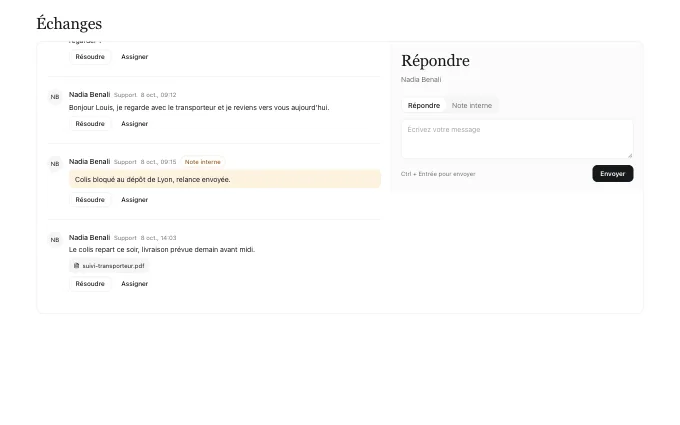Click Résoudre under the Colis bloqué note
The image size is (680, 425).
pos(90,199)
